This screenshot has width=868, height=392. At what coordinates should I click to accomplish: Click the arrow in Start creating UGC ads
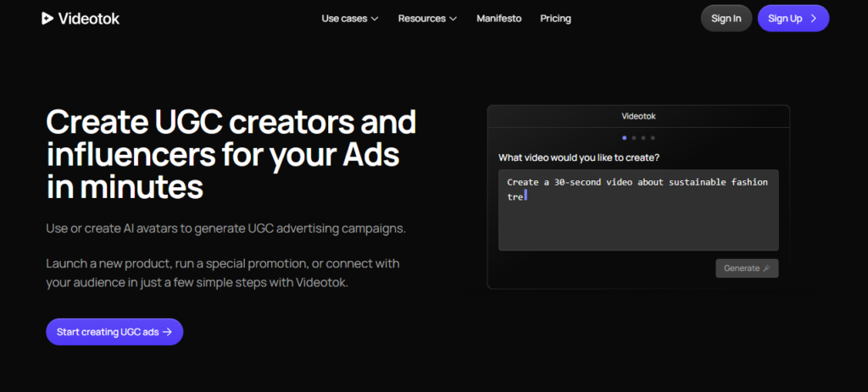[167, 332]
